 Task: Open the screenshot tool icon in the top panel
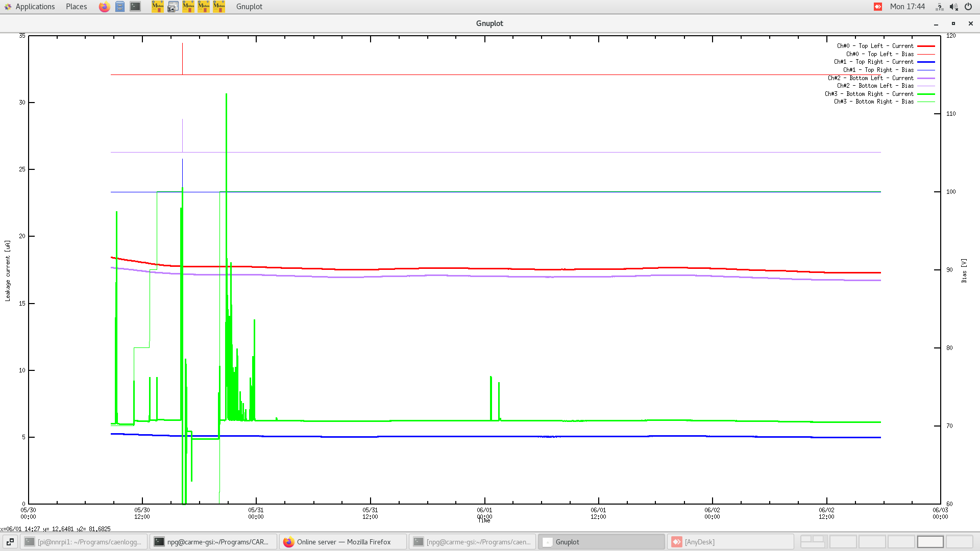pyautogui.click(x=173, y=7)
